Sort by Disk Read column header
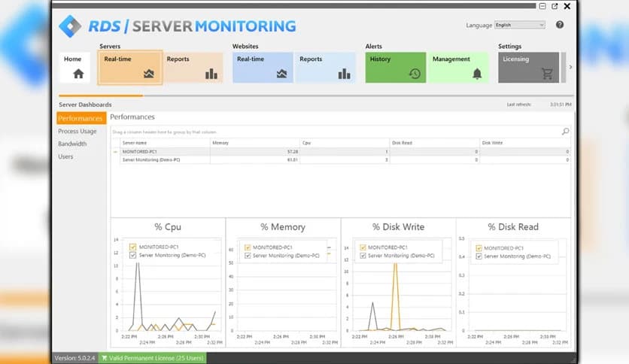 (434, 143)
